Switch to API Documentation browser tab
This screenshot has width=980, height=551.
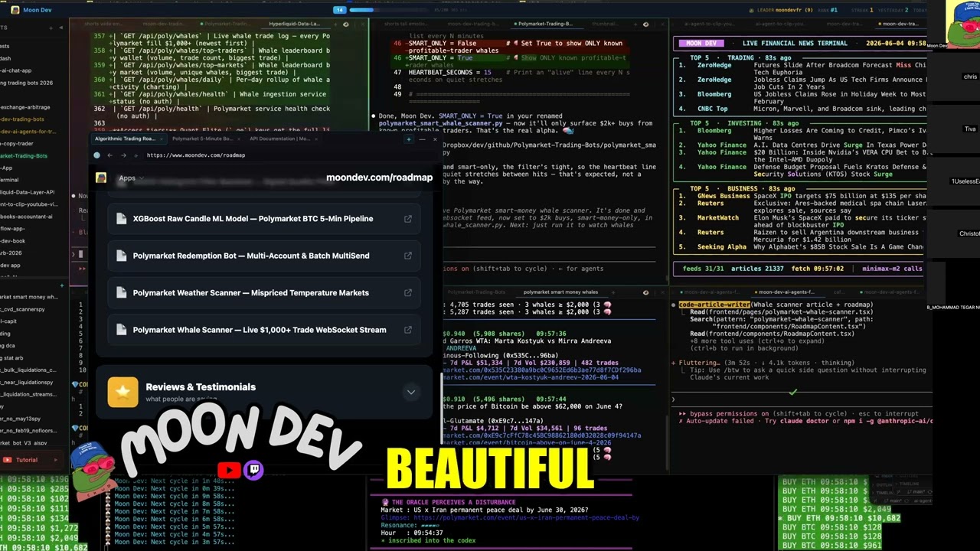click(x=279, y=139)
